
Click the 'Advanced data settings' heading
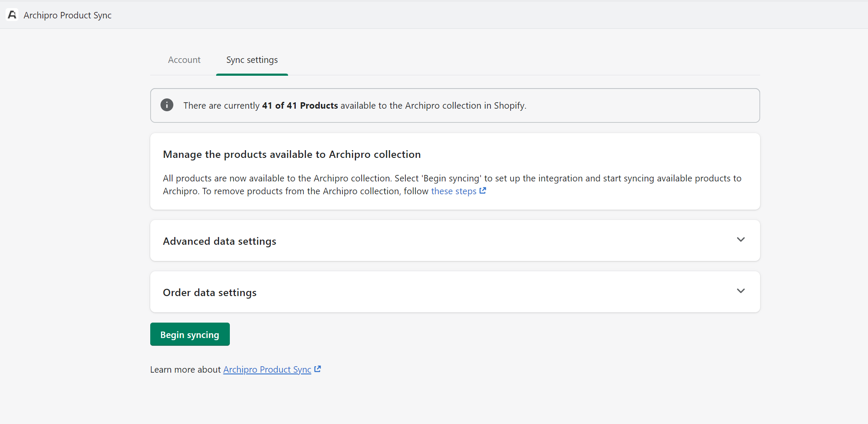click(220, 241)
